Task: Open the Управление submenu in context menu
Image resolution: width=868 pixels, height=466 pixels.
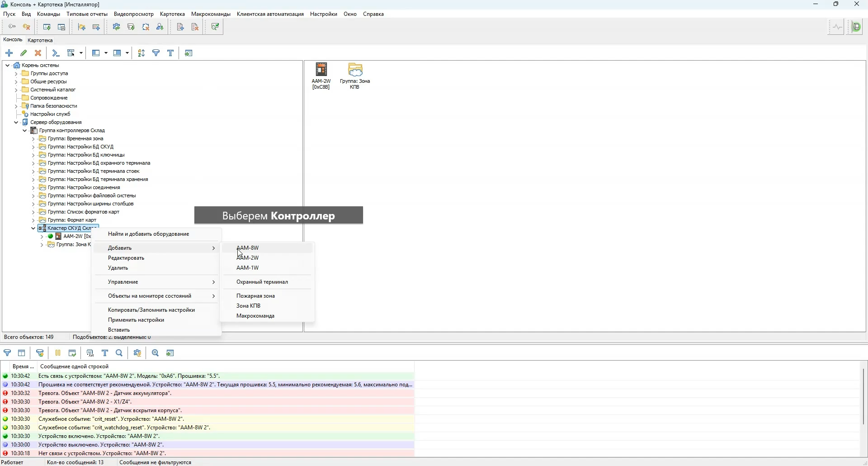Action: (x=157, y=283)
